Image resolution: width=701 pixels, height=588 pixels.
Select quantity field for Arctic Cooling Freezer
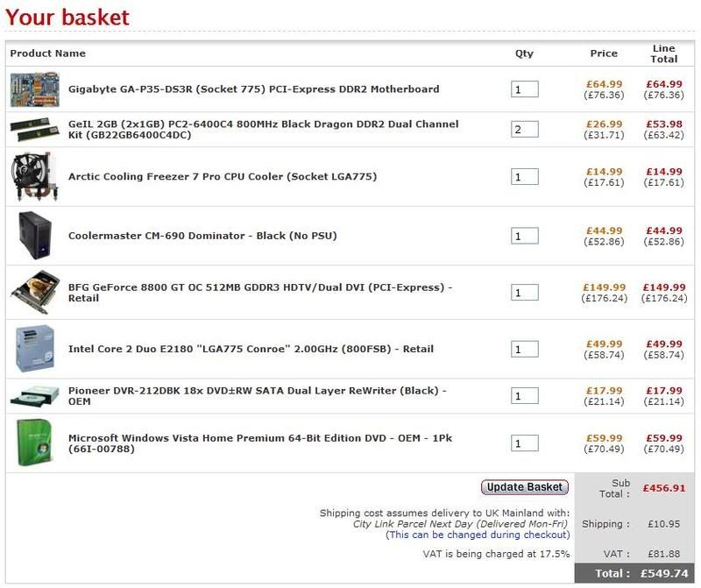[x=524, y=177]
